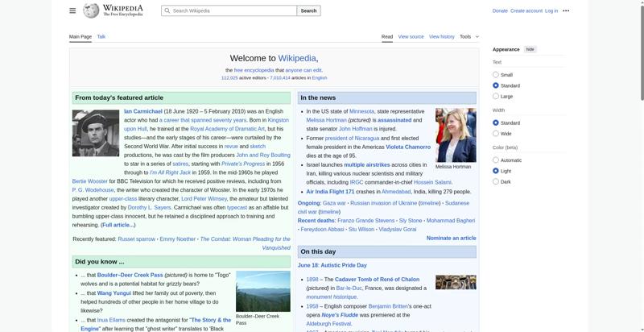Open the Violeta Chamorro link
This screenshot has height=332, width=644.
click(x=408, y=147)
